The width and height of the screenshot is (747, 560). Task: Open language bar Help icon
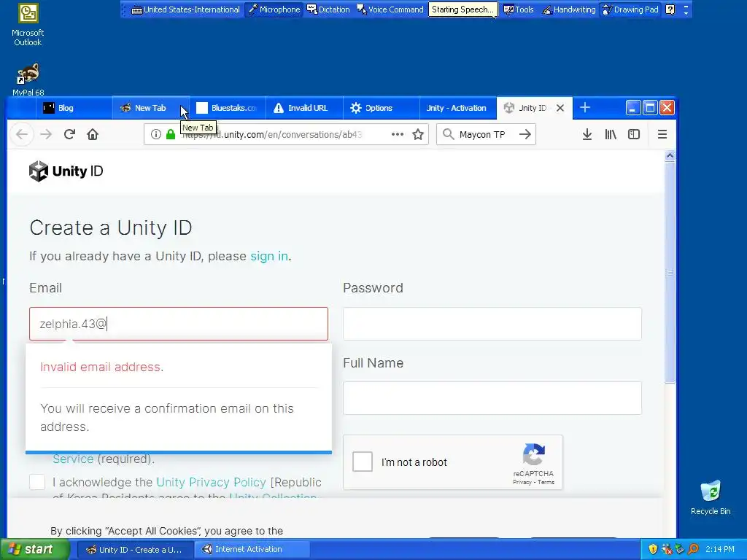pos(670,9)
